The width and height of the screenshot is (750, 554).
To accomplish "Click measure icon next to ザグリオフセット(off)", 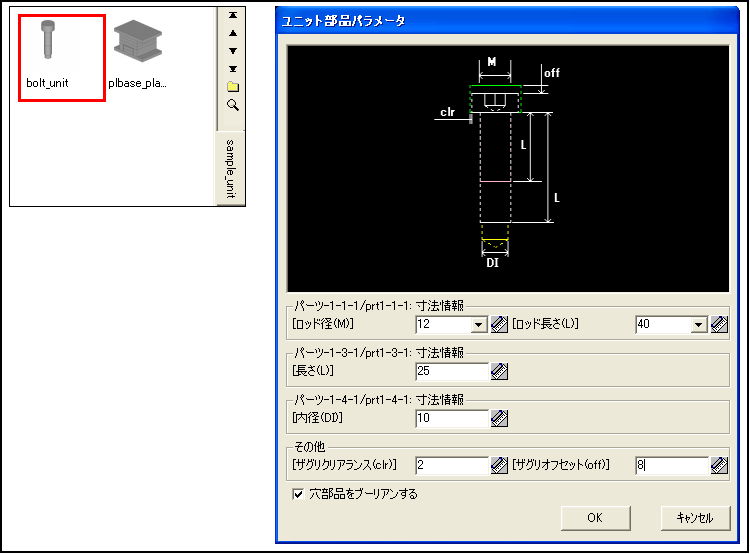I will click(x=719, y=465).
